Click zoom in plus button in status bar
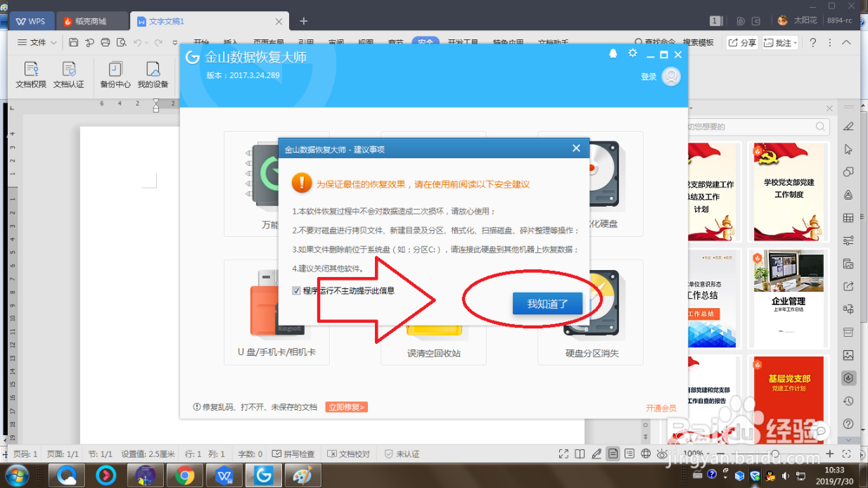 (x=829, y=453)
